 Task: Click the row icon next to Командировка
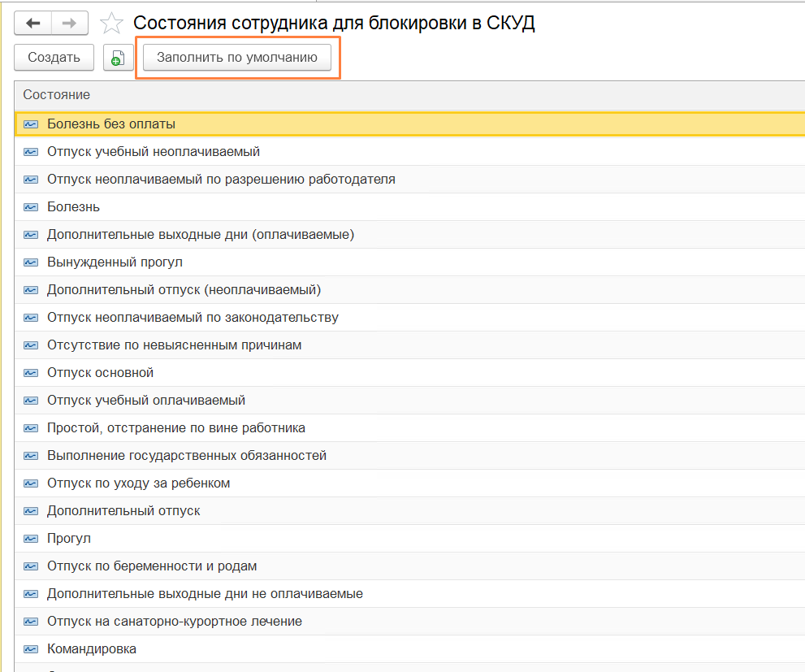pyautogui.click(x=31, y=649)
